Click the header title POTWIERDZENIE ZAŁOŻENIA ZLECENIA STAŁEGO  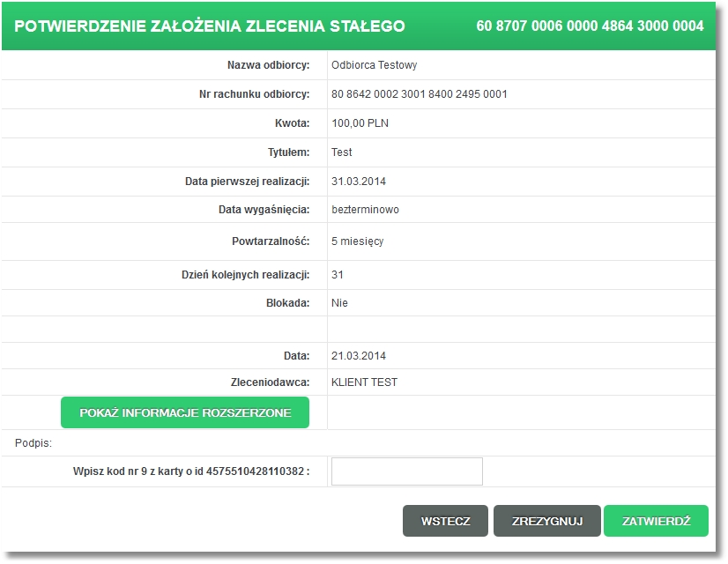click(210, 26)
